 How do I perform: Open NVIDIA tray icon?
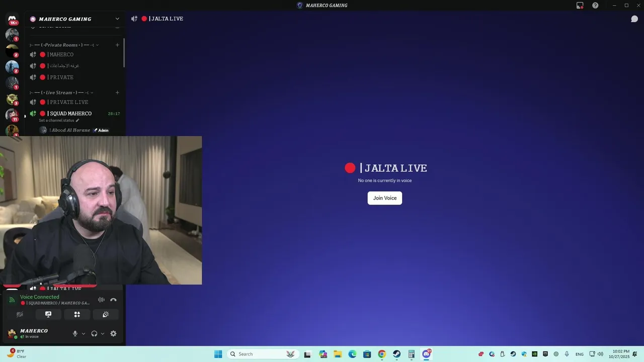point(534,354)
